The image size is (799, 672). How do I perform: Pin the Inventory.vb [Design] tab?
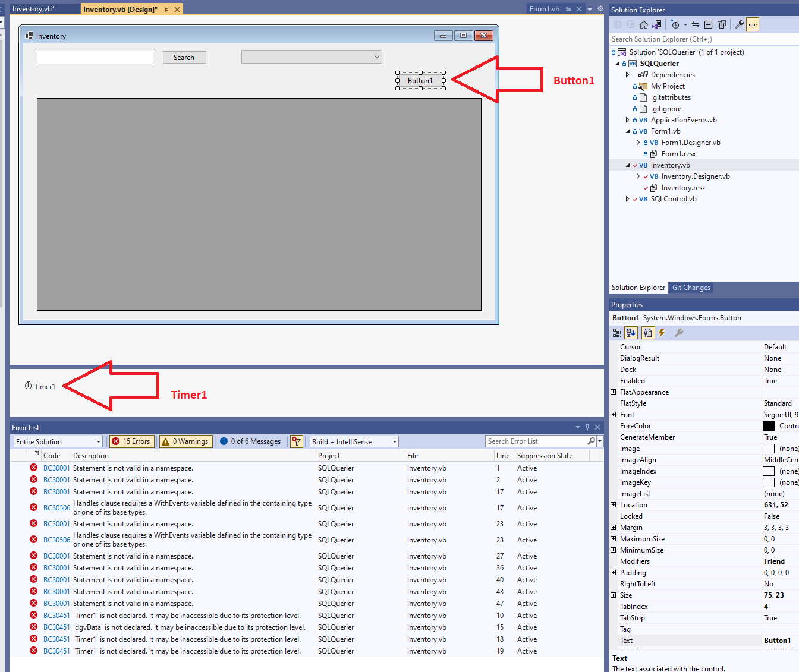tap(166, 10)
